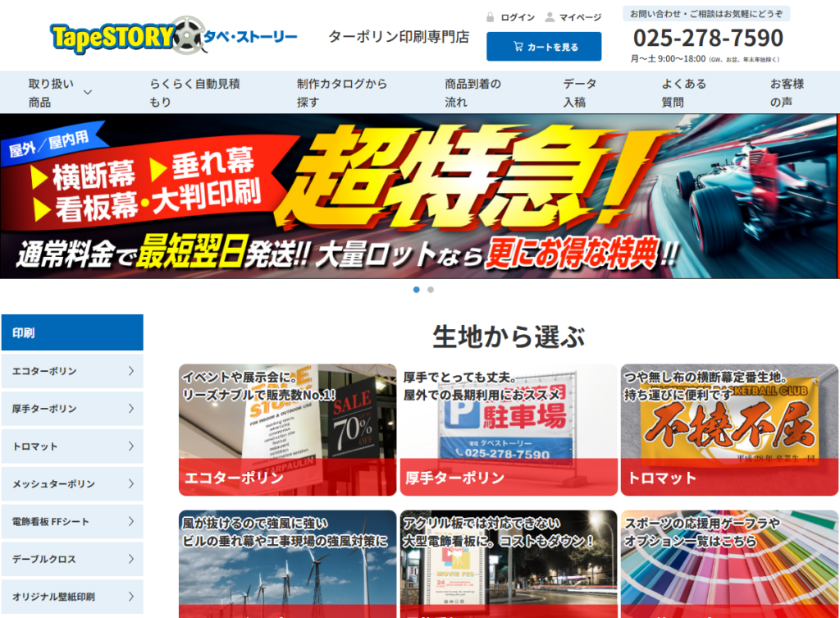This screenshot has width=840, height=618.
Task: Expand the 厚手ターポリン sidebar category
Action: coord(72,409)
